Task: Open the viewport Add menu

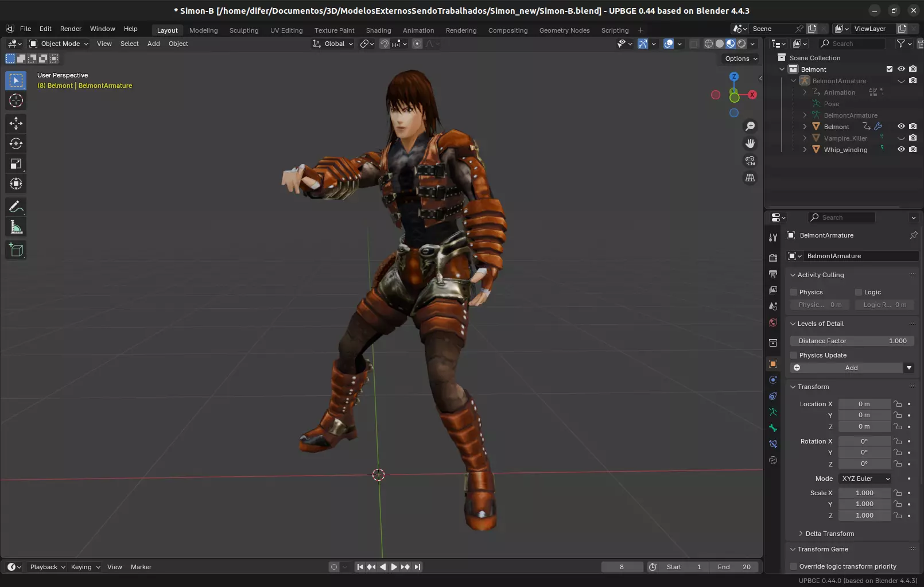Action: tap(153, 44)
